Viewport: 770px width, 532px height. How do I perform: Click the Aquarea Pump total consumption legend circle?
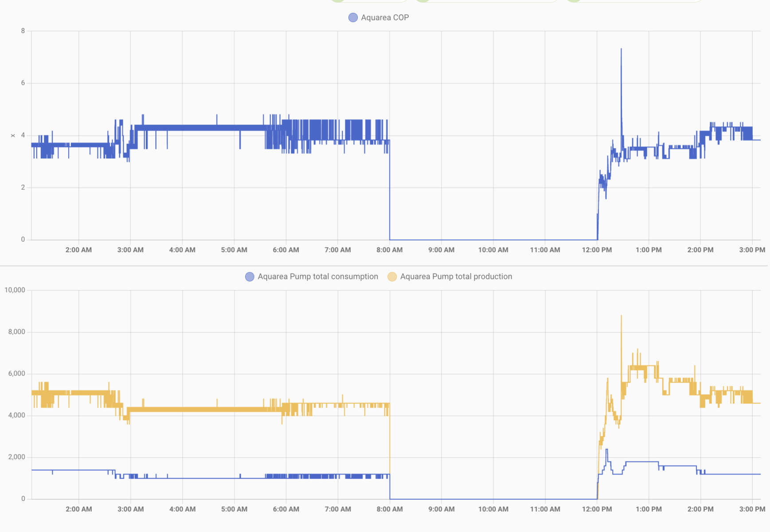250,276
